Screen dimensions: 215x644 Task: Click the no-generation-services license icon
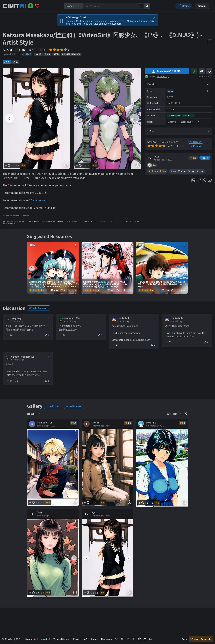pos(204,180)
